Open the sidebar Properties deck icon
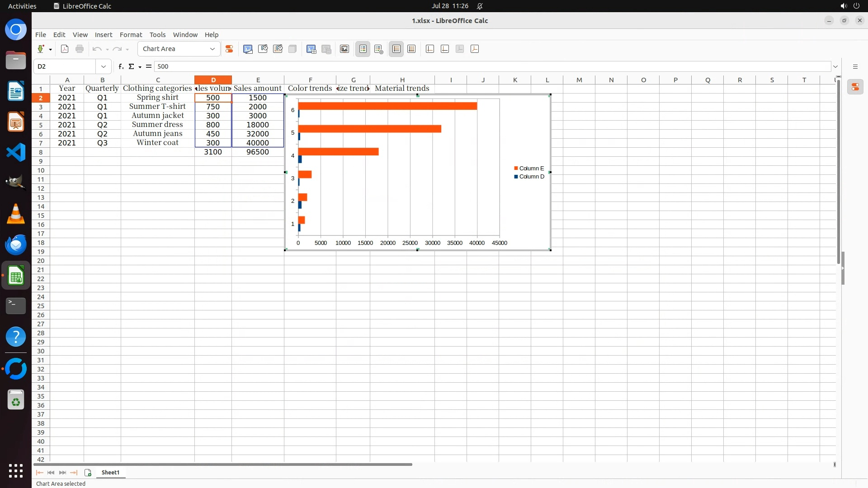Viewport: 868px width, 488px height. coord(855,87)
